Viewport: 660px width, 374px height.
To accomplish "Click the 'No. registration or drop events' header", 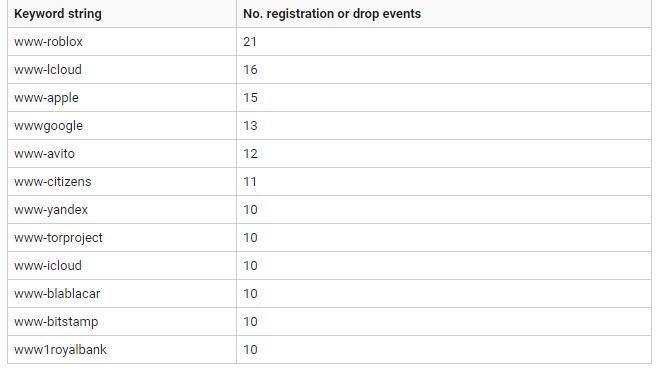I will coord(332,13).
